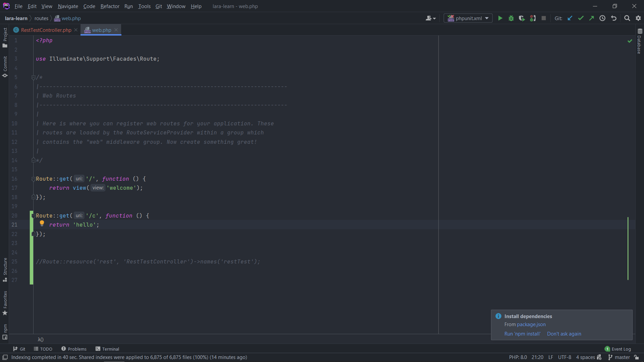This screenshot has height=362, width=644.
Task: Open the Terminal panel
Action: (x=107, y=349)
